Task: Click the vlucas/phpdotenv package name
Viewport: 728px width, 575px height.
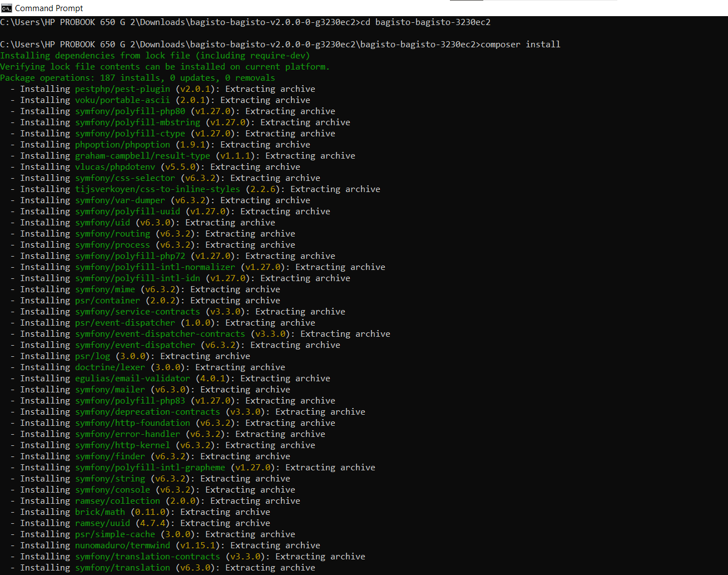Action: click(x=115, y=167)
